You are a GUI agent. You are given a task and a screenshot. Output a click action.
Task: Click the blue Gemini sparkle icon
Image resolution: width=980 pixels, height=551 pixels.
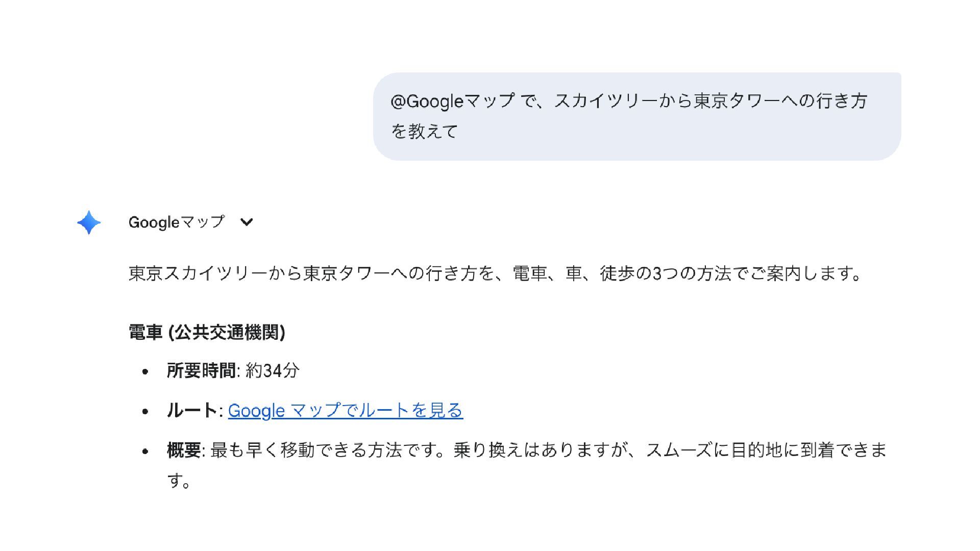click(89, 222)
